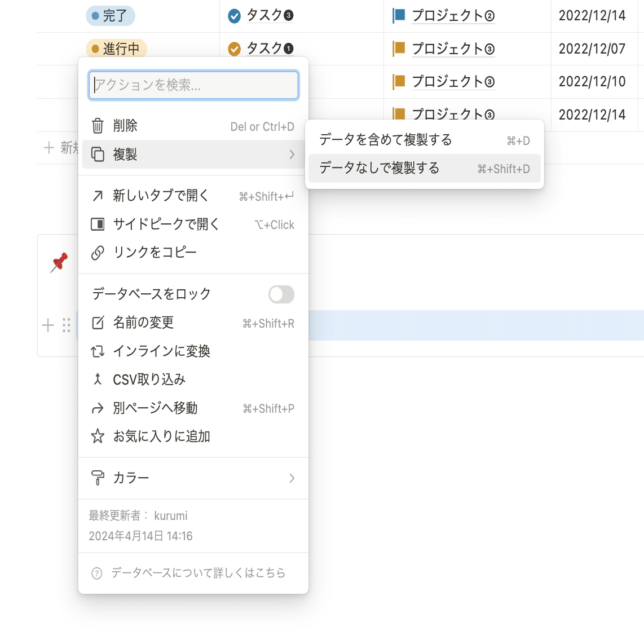Select データなしで複製する
Screen dimensions: 644x644
[x=424, y=169]
